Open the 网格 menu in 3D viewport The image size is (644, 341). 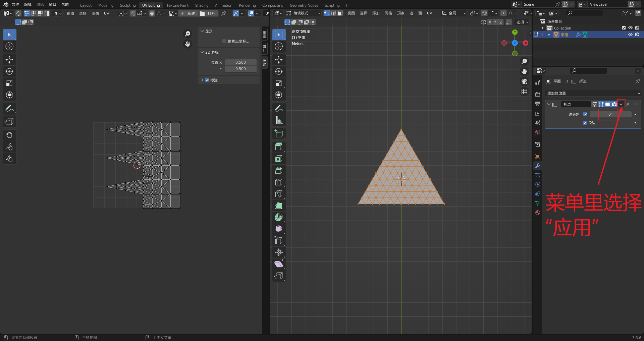pyautogui.click(x=388, y=13)
